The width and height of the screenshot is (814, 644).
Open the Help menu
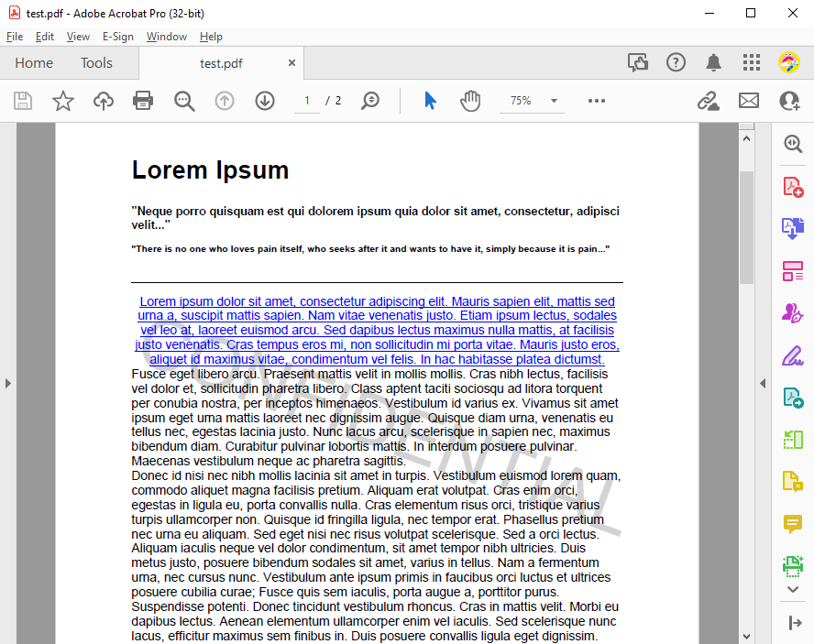pos(211,37)
